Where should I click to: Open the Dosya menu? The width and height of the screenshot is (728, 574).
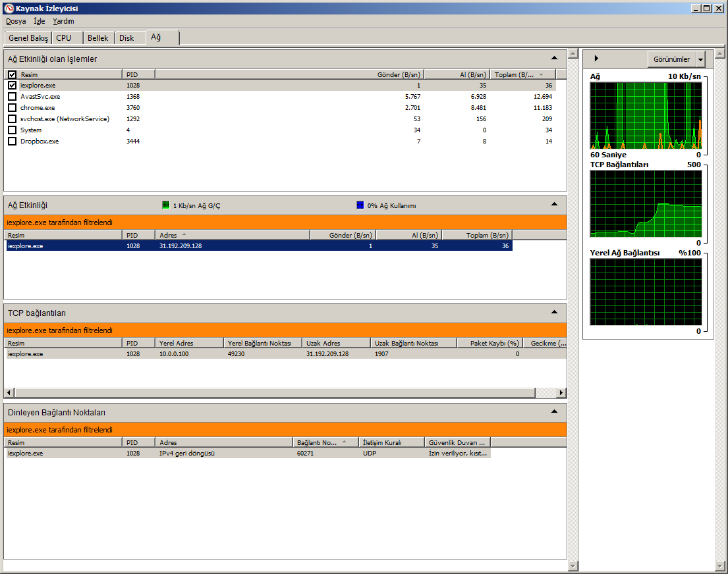tap(16, 21)
